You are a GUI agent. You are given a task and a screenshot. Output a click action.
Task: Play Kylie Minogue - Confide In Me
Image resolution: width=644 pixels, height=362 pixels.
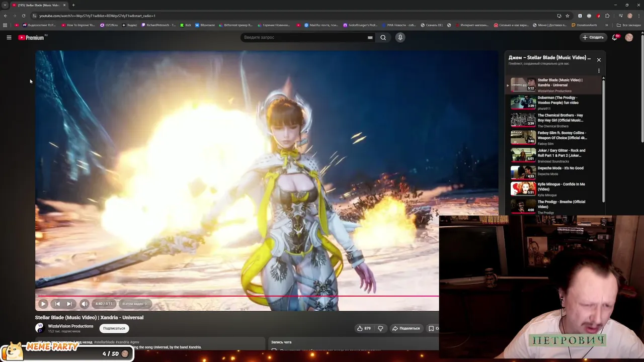(554, 189)
